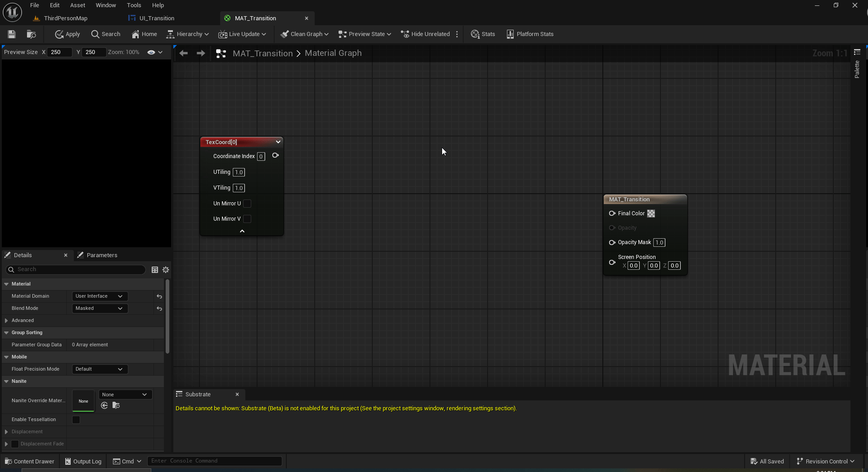
Task: Reset Blend Mode to default value
Action: [x=159, y=309]
